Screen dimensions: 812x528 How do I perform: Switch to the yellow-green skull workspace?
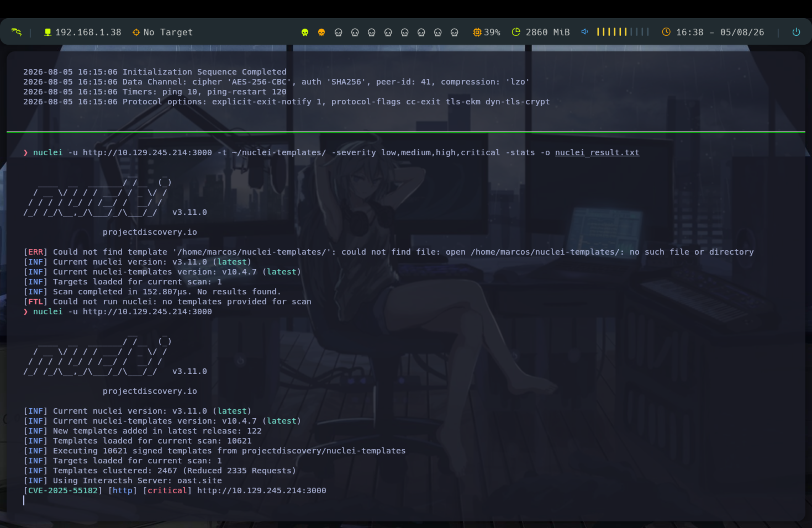[x=305, y=32]
